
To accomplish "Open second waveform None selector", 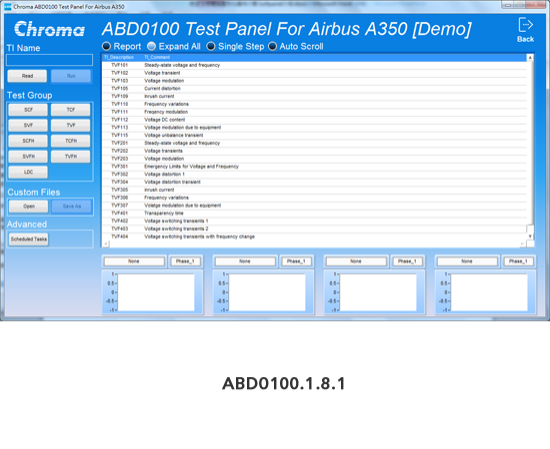I will (x=245, y=261).
